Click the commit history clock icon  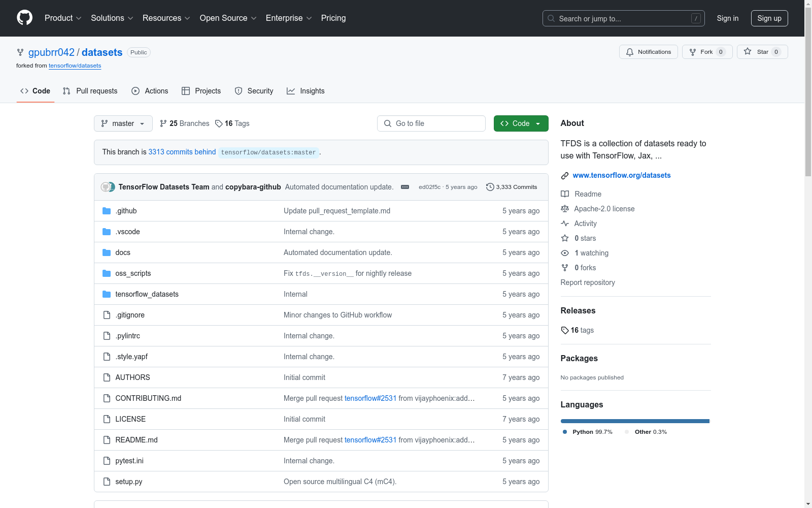[x=490, y=187]
